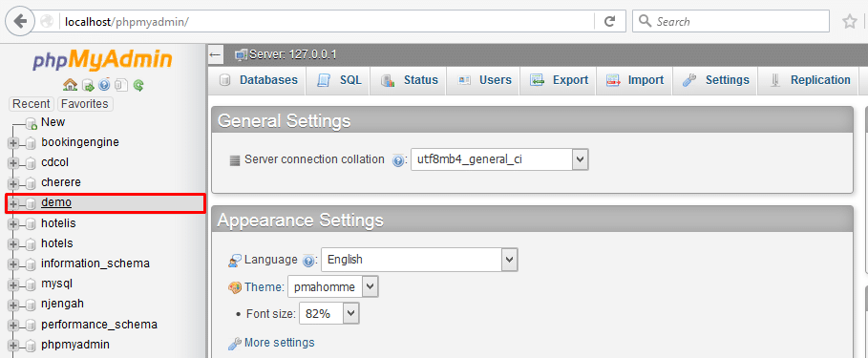The width and height of the screenshot is (868, 358).
Task: Open the phpMyAdmin documentation help icon
Action: [x=104, y=85]
